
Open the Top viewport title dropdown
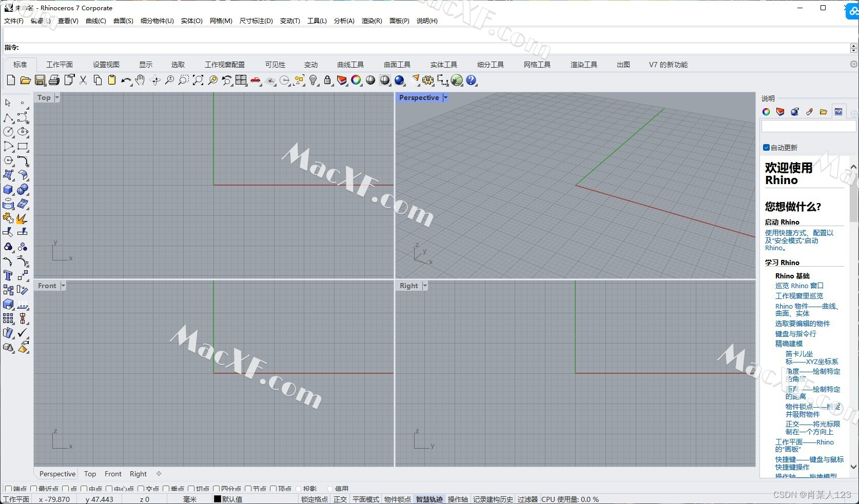[x=57, y=97]
